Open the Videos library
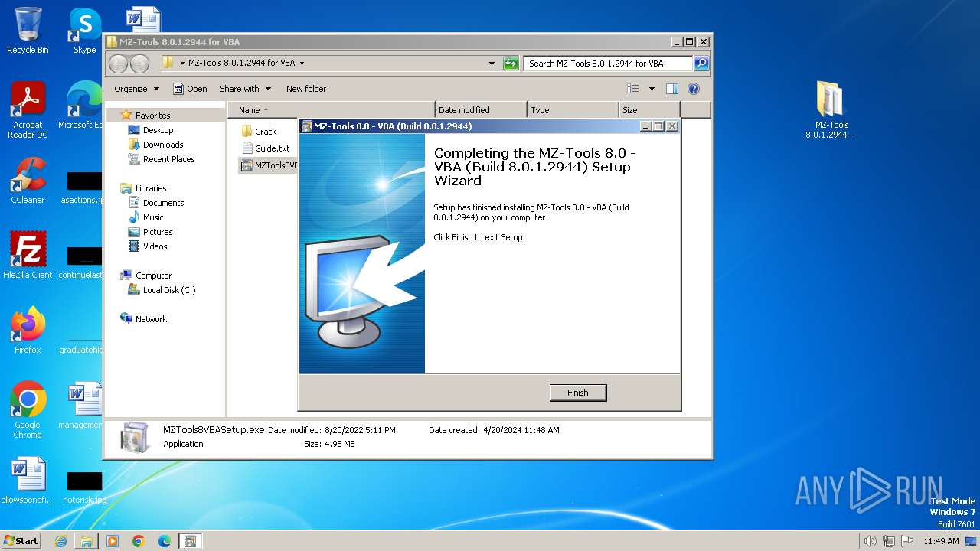Screen dimensions: 980x551 155,246
